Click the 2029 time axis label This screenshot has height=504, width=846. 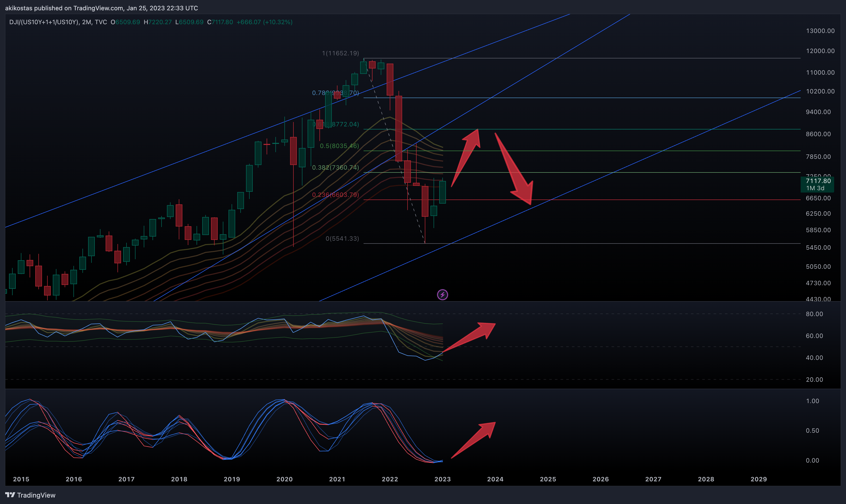(759, 479)
